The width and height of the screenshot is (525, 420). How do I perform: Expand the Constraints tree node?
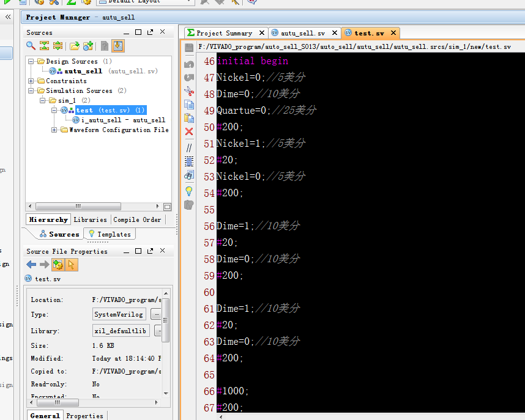(x=31, y=81)
